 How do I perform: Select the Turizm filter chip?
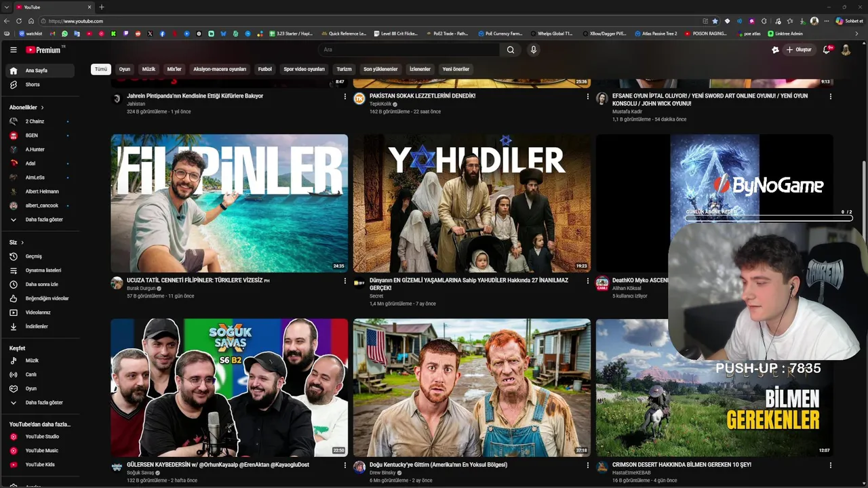pyautogui.click(x=344, y=69)
